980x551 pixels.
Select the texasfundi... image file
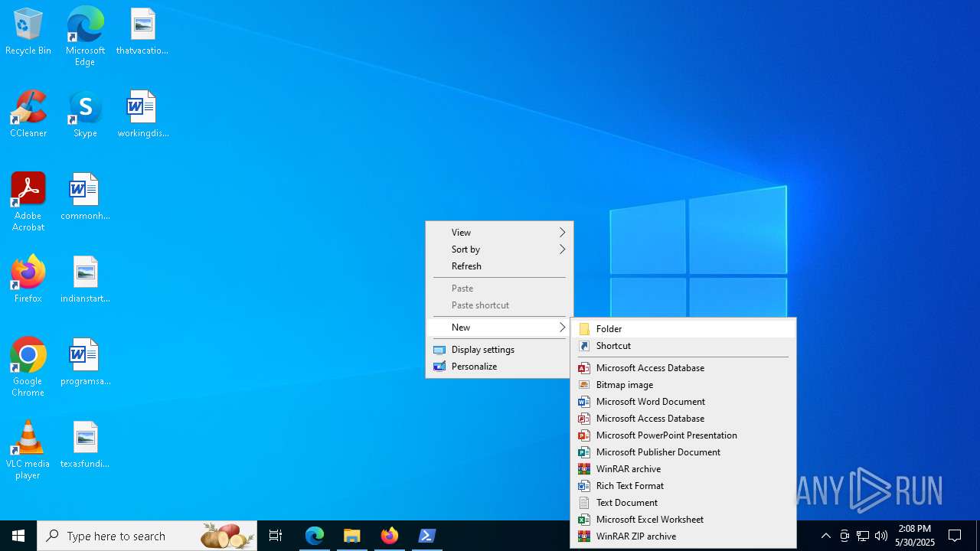pyautogui.click(x=85, y=445)
